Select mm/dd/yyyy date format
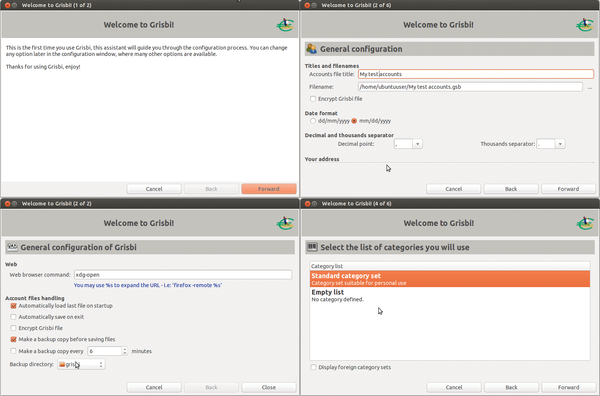The height and width of the screenshot is (396, 600). 354,121
